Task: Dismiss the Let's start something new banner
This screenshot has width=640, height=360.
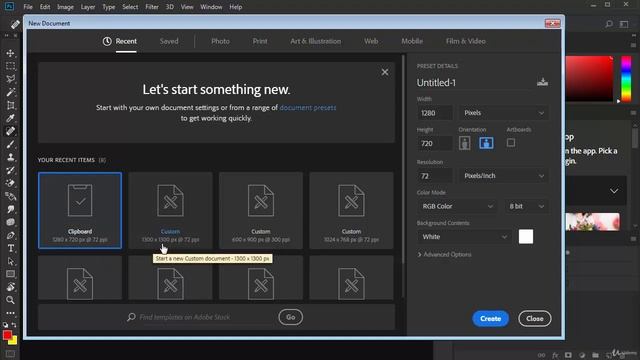Action: [x=385, y=72]
